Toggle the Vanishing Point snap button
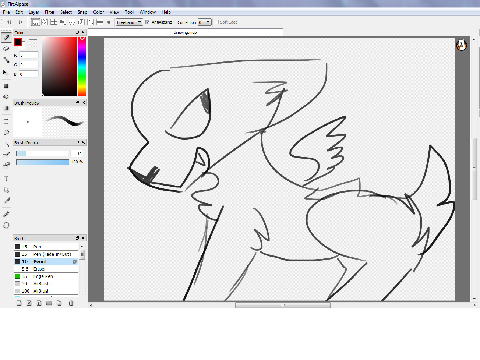The height and width of the screenshot is (360, 480). coord(62,22)
